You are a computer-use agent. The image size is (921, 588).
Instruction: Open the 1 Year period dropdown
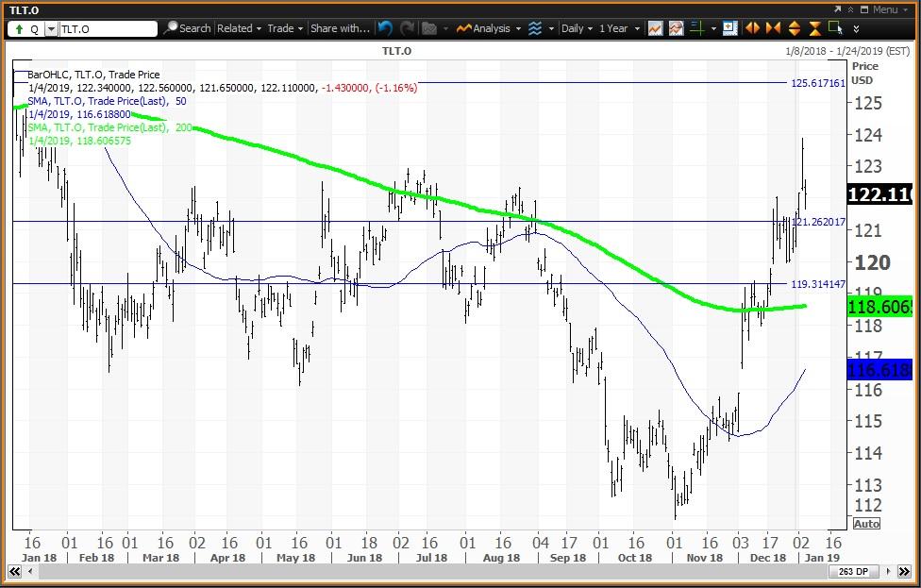pos(619,28)
